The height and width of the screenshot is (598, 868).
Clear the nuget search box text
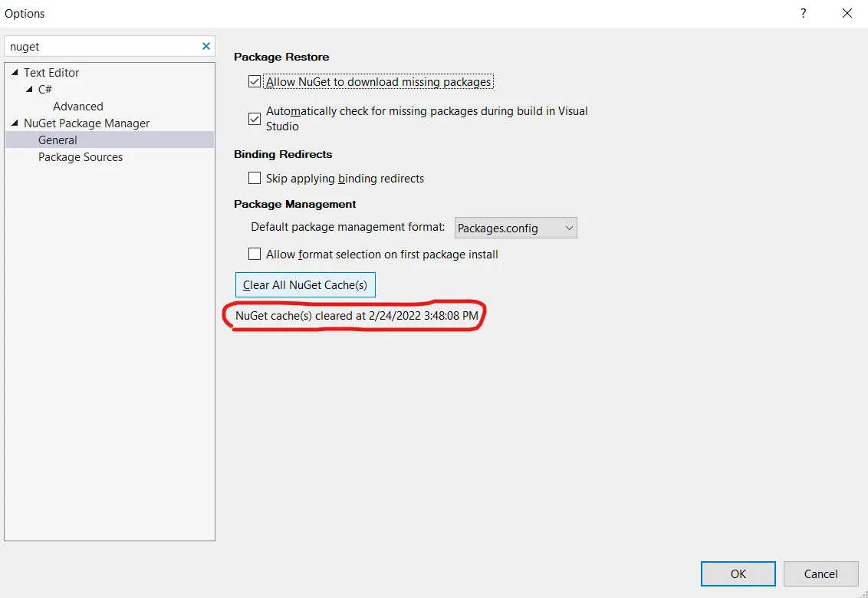[205, 46]
